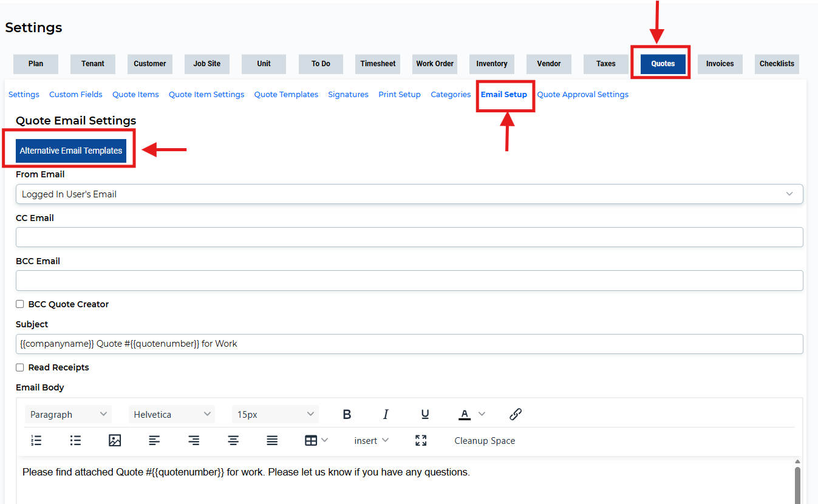Open the Settings sub-link

tap(24, 95)
